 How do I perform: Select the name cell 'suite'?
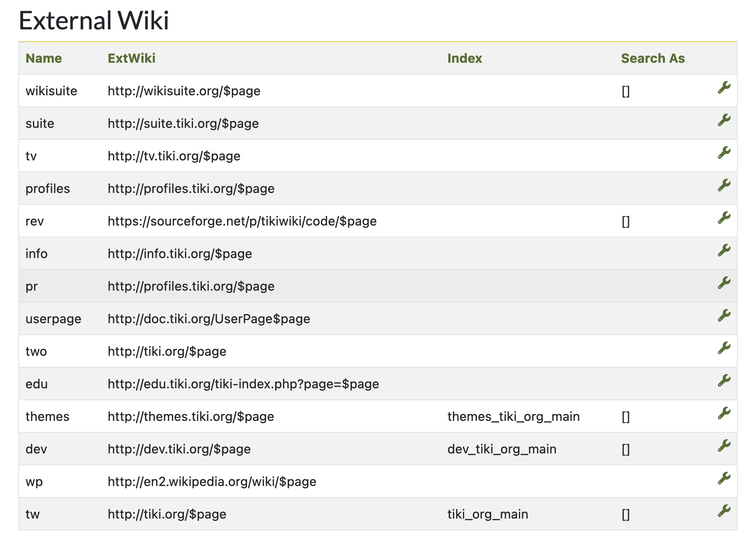(40, 123)
